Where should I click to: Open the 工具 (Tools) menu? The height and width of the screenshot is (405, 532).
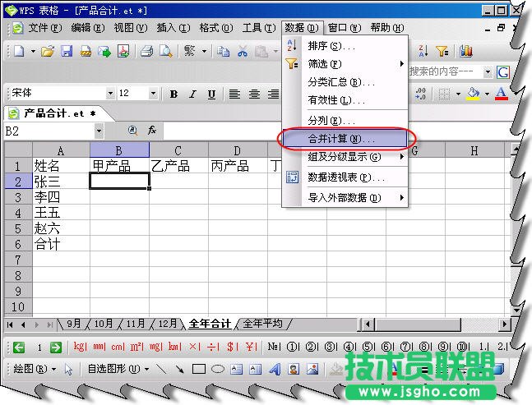[x=259, y=27]
